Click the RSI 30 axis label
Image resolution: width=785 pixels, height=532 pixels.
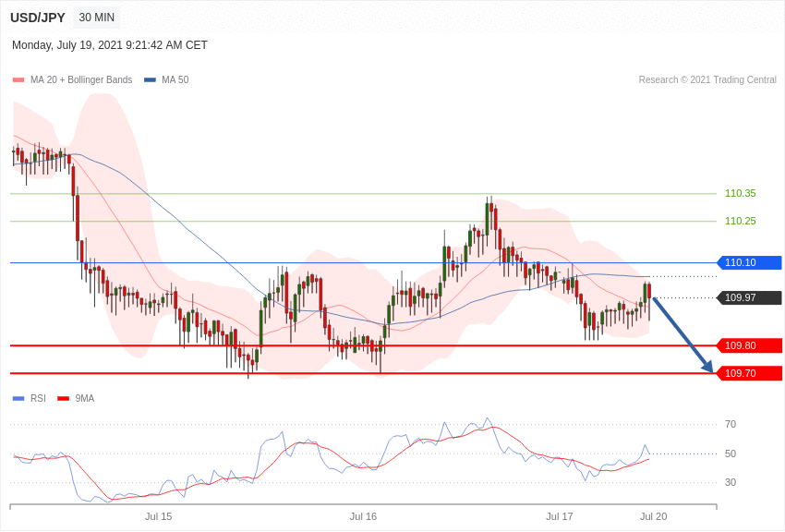tap(731, 482)
